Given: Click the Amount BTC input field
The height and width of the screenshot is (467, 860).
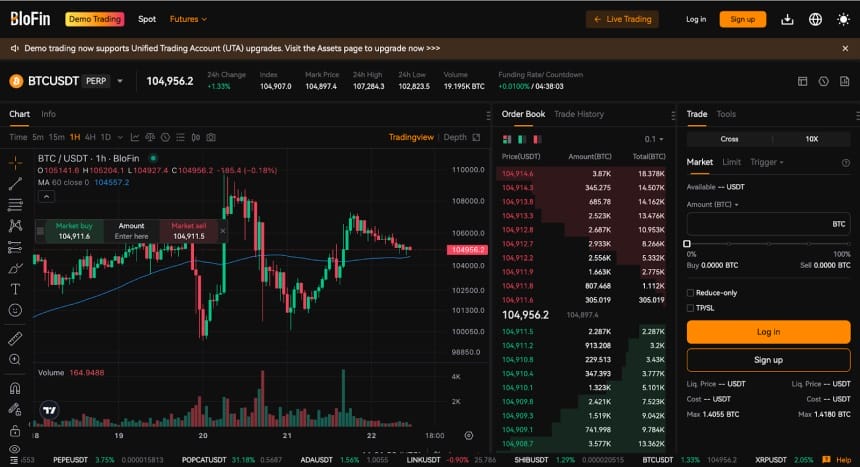Looking at the screenshot, I should pos(768,224).
